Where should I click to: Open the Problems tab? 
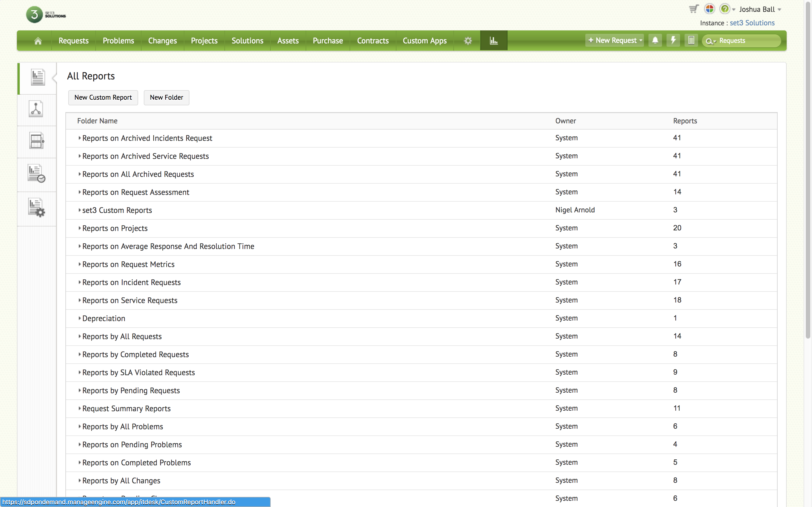click(118, 41)
